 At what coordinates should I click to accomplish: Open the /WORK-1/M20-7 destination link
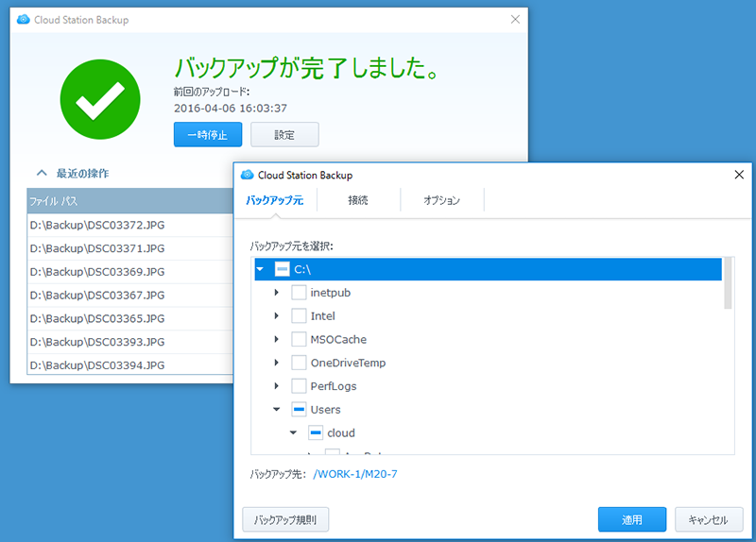click(x=355, y=474)
